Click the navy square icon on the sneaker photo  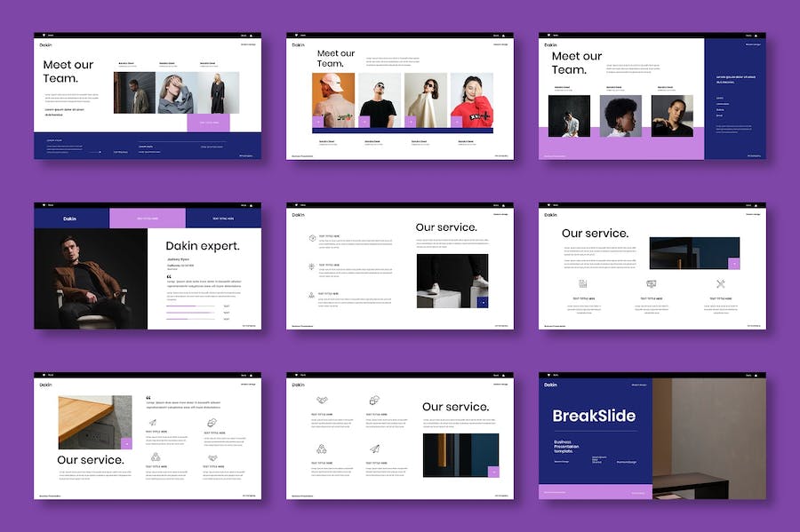(x=482, y=302)
